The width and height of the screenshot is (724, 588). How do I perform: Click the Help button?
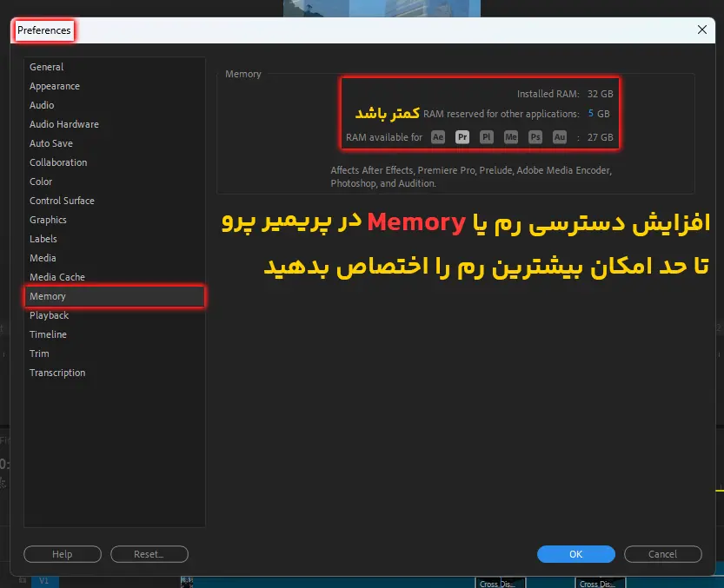63,554
